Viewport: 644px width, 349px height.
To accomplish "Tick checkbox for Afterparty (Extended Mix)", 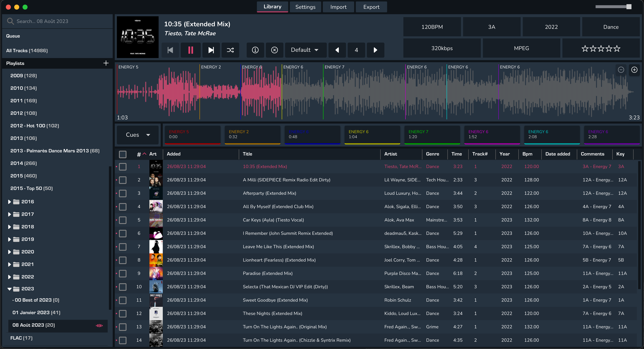I will 122,193.
